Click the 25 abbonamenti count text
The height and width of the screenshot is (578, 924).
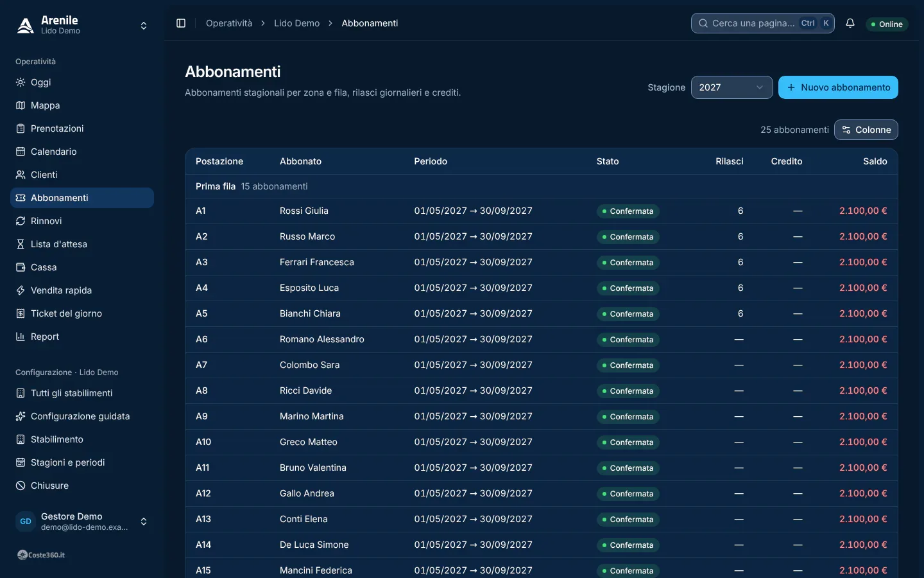pos(794,130)
